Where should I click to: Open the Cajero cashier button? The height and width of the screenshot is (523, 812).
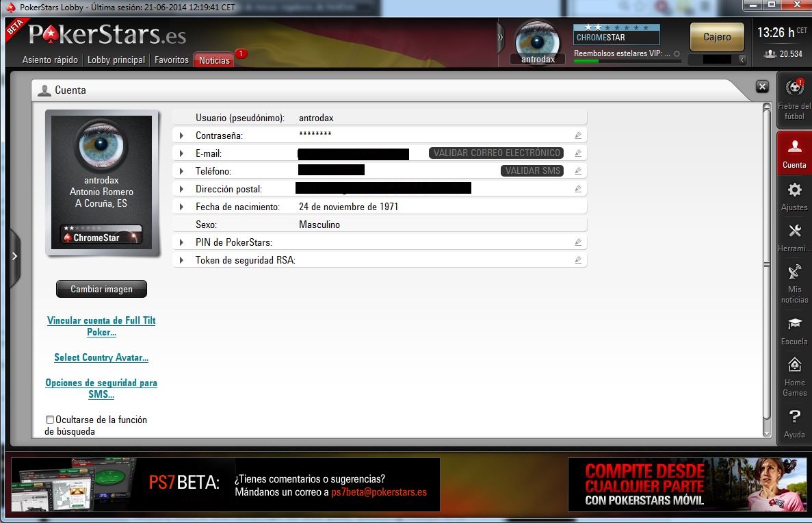[717, 37]
